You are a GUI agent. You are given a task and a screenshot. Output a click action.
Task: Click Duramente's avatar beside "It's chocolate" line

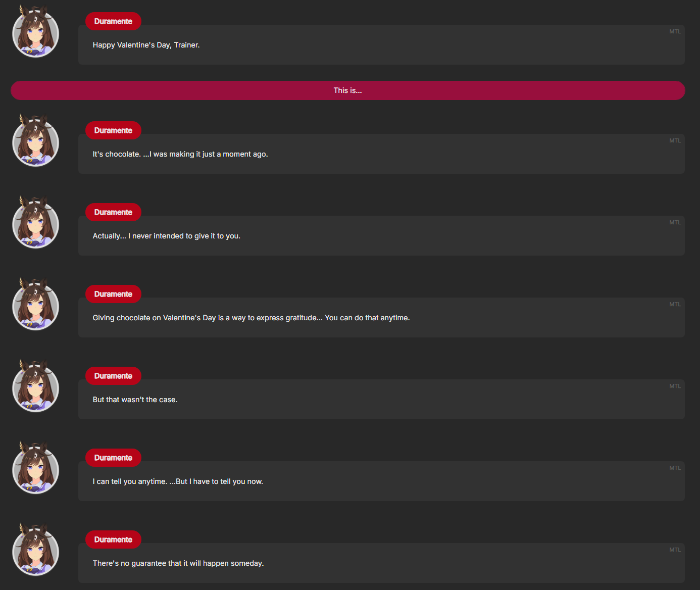click(x=35, y=140)
